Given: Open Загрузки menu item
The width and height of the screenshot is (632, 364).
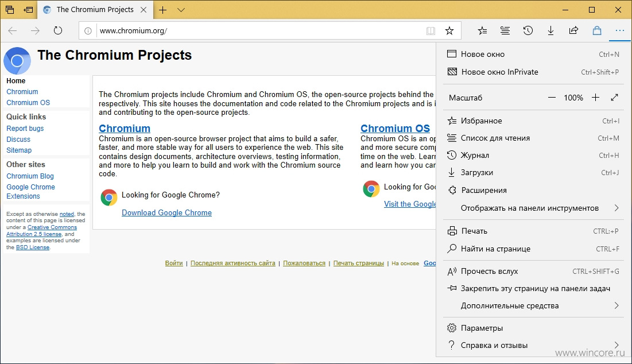Looking at the screenshot, I should [533, 173].
